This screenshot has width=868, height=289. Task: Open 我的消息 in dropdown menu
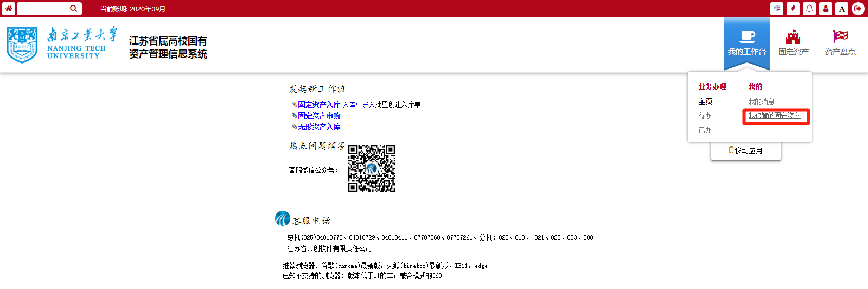point(761,102)
